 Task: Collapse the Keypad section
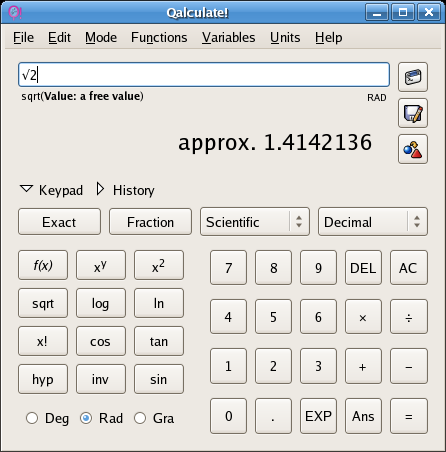(x=51, y=190)
